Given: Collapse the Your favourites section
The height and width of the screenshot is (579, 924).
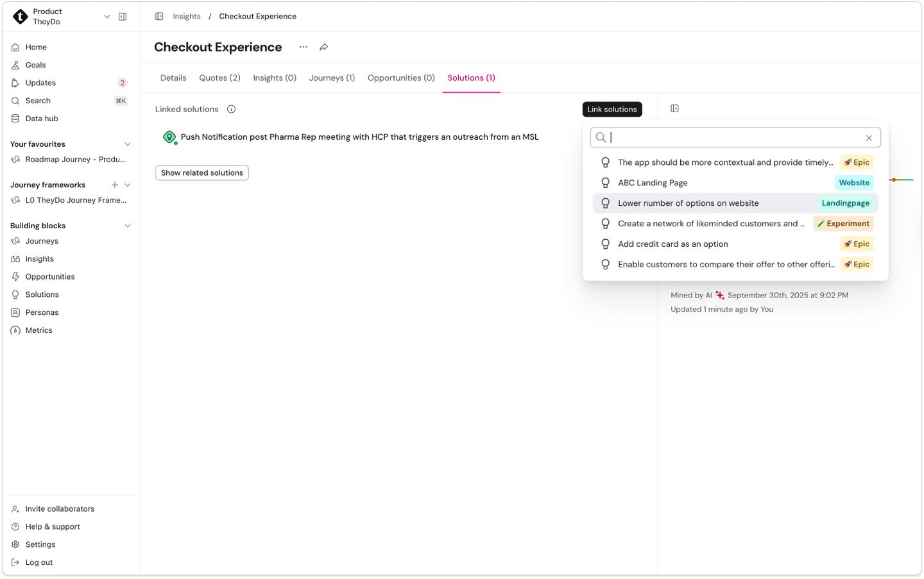Looking at the screenshot, I should 128,144.
